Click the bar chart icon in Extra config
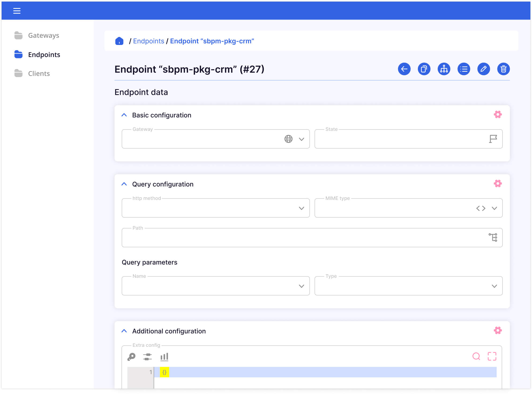 tap(164, 356)
